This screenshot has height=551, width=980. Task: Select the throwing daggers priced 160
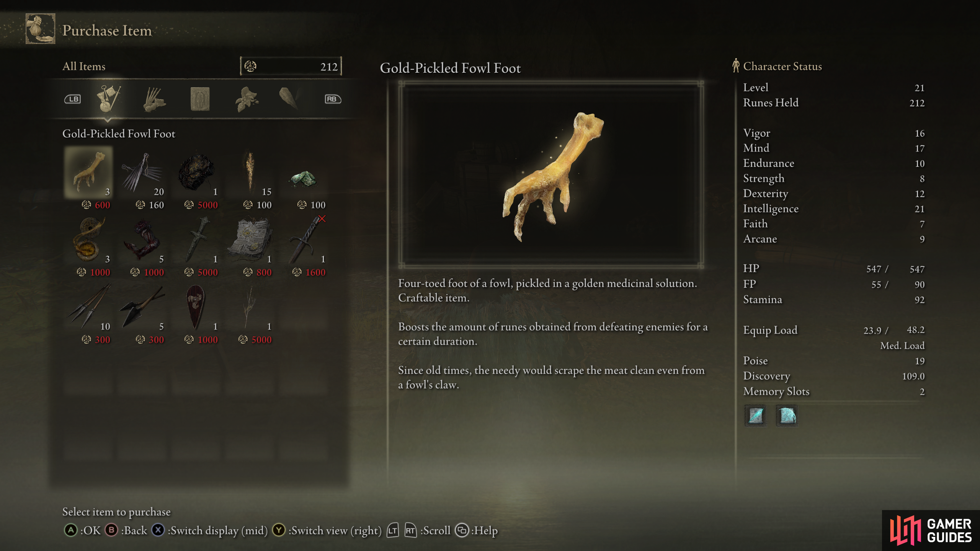pyautogui.click(x=142, y=172)
